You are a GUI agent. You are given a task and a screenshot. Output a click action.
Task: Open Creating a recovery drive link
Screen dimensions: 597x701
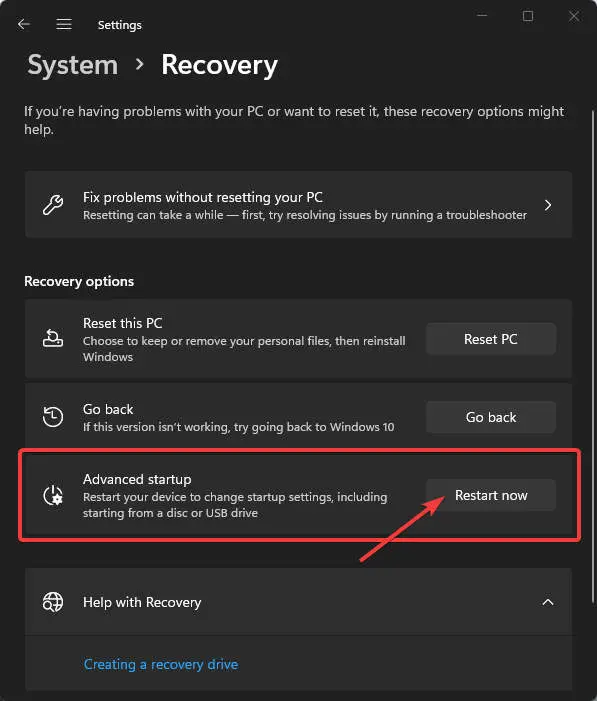click(x=161, y=664)
